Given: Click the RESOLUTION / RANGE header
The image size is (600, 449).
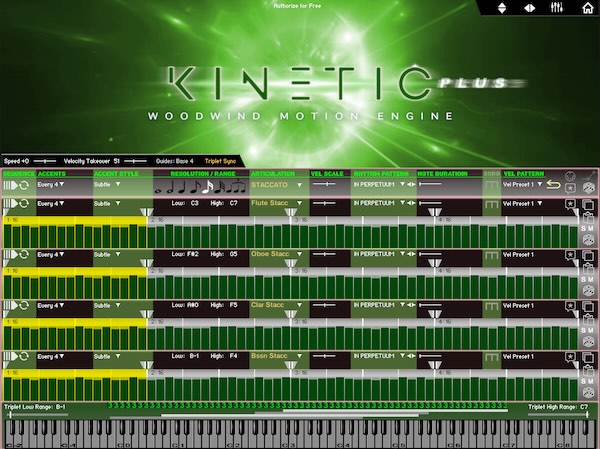Looking at the screenshot, I should point(203,174).
